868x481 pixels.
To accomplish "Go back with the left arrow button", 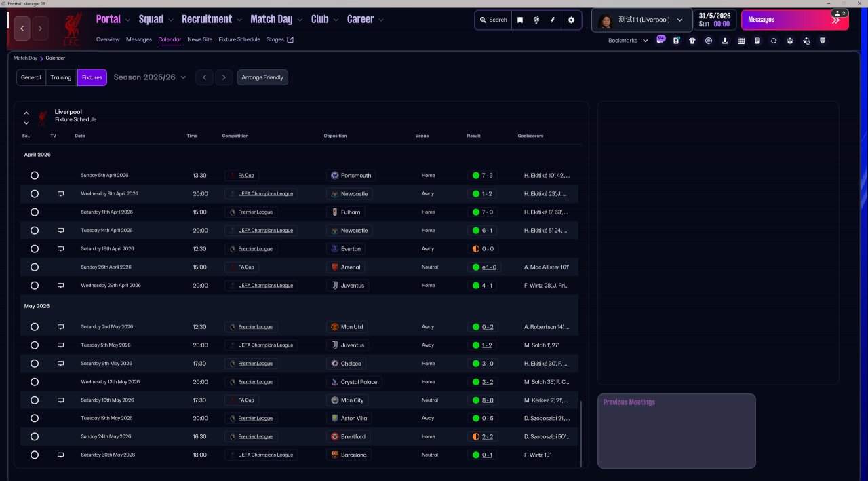I will tap(22, 28).
